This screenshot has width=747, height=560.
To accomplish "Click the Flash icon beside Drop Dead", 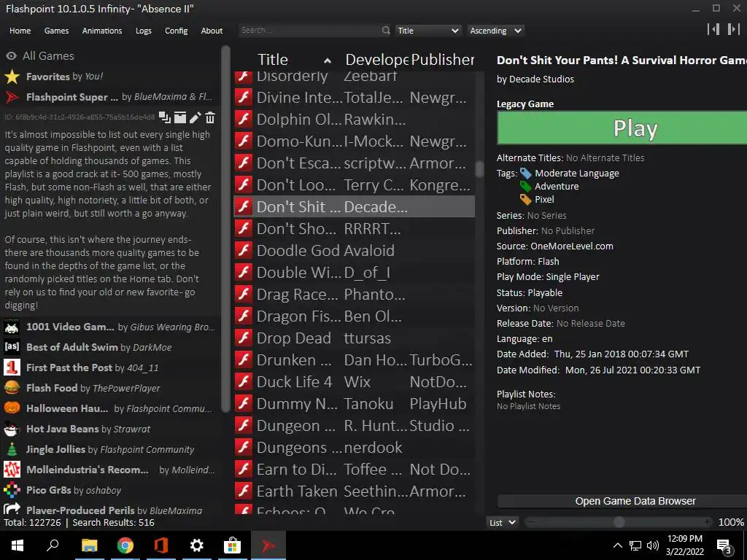I will [x=244, y=338].
